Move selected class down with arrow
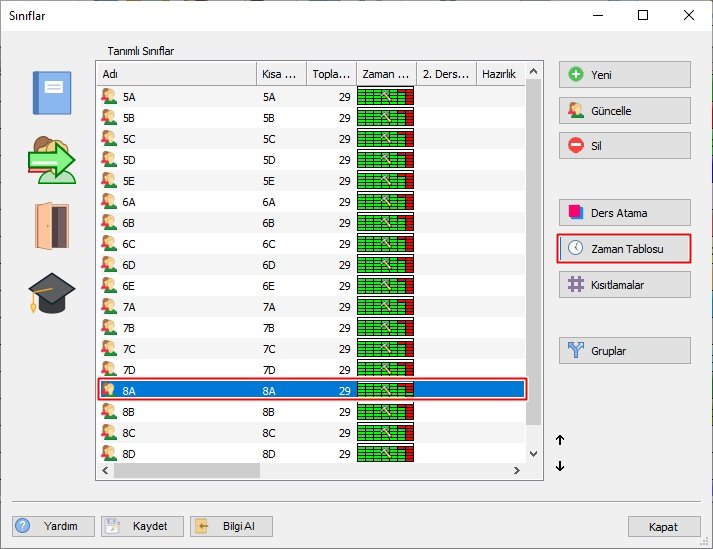The width and height of the screenshot is (713, 549). 560,466
